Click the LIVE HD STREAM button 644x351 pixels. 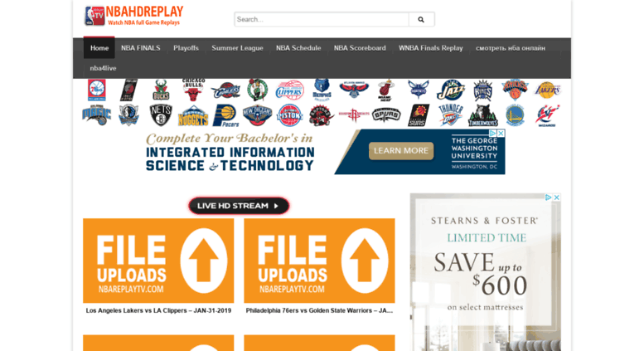[x=239, y=206]
